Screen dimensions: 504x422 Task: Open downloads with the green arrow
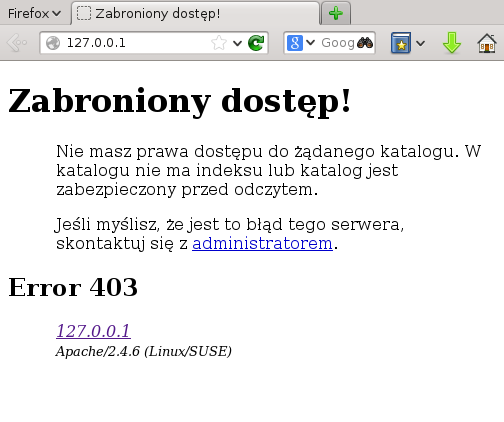click(x=452, y=43)
